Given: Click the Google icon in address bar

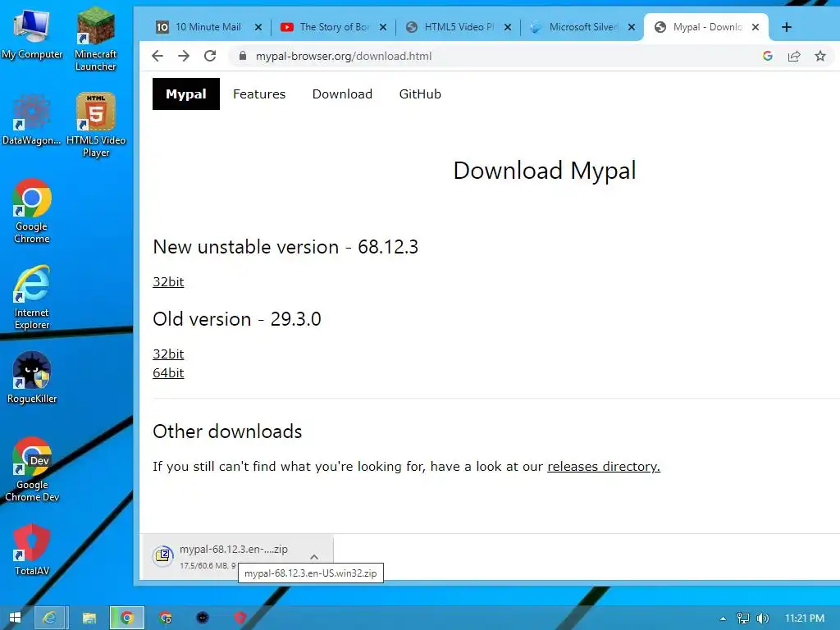Looking at the screenshot, I should point(768,56).
